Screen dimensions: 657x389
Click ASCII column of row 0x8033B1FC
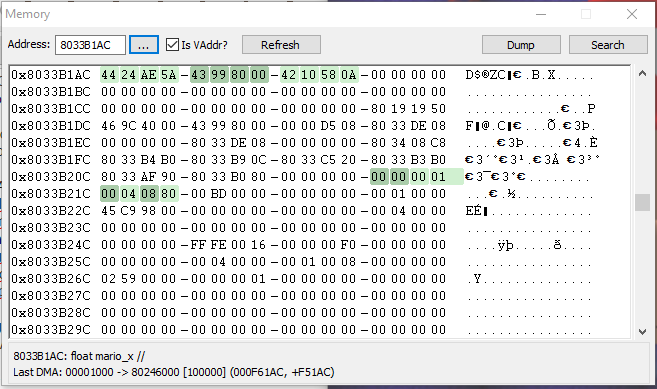533,160
